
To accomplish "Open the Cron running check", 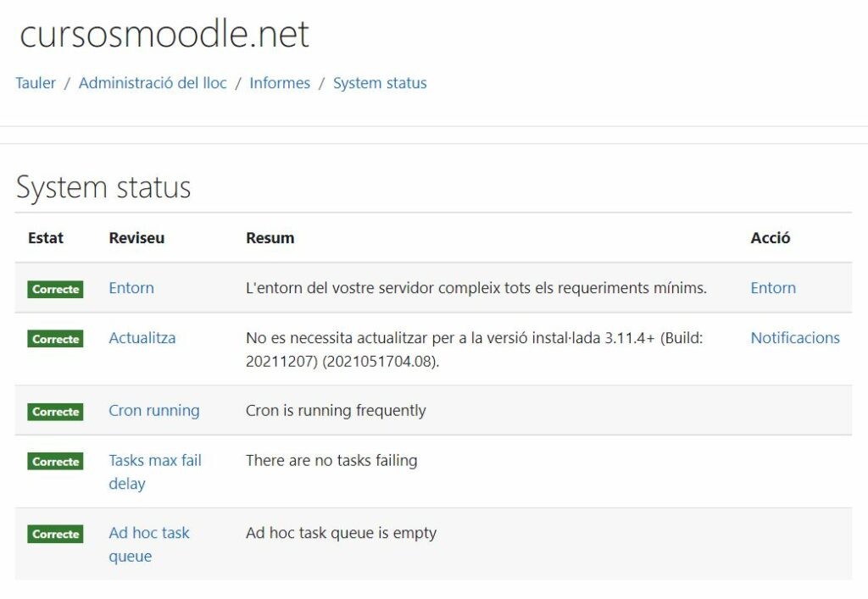I will [x=153, y=410].
